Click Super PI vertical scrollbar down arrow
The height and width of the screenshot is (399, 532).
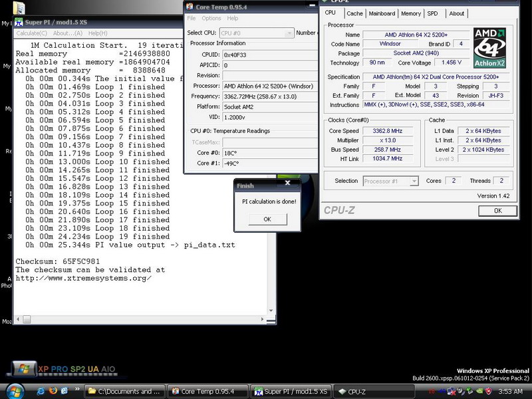(x=271, y=311)
